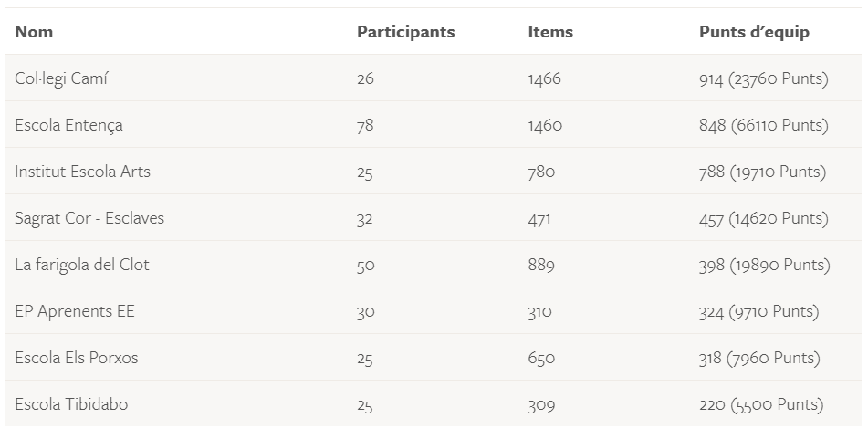Click the Nom column header
Image resolution: width=868 pixels, height=439 pixels.
tap(34, 32)
